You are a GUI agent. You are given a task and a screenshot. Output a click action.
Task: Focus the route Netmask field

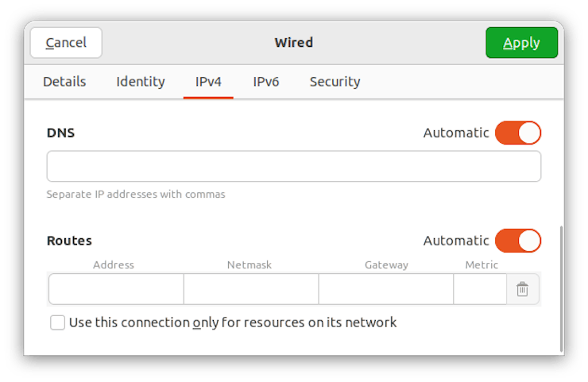[x=251, y=290]
